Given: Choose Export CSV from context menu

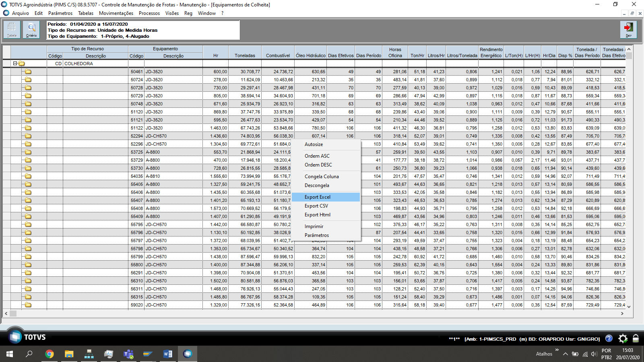Looking at the screenshot, I should 326,206.
